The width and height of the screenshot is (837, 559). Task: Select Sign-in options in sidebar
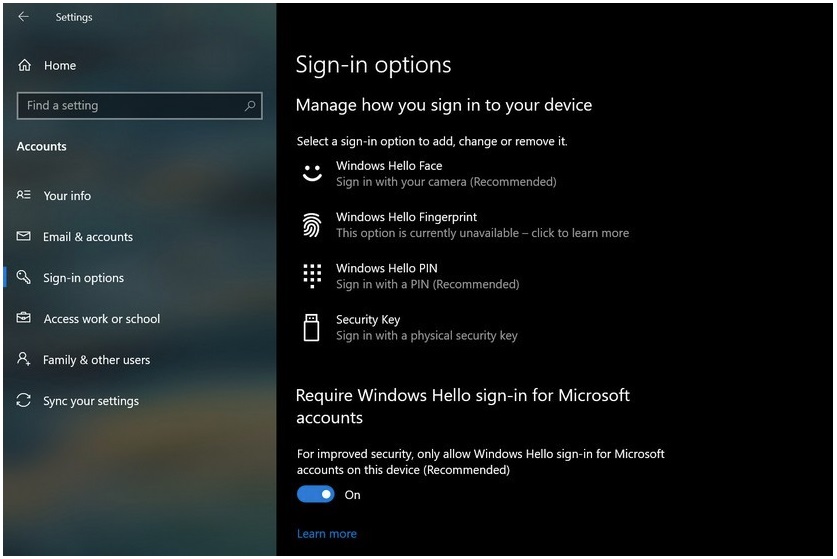(83, 278)
